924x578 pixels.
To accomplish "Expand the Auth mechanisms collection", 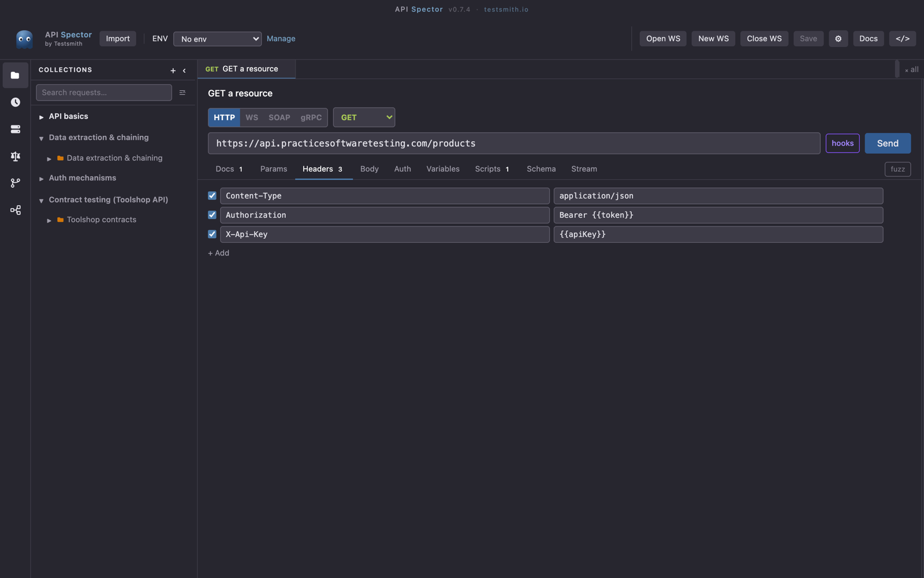I will [x=42, y=179].
